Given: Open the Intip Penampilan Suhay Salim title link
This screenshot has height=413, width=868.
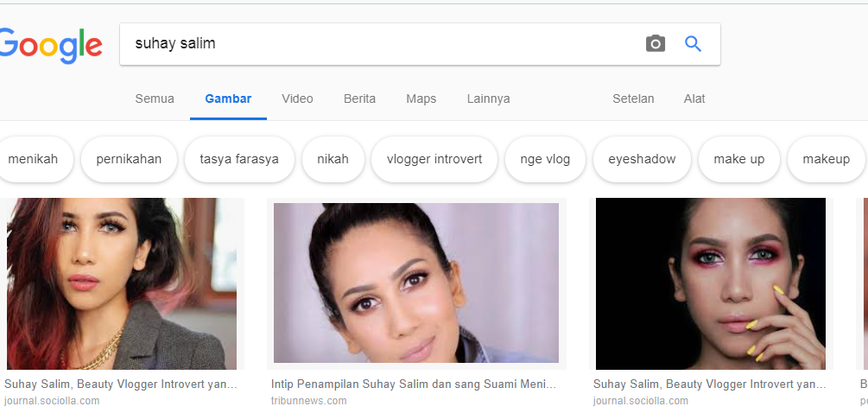Looking at the screenshot, I should 414,384.
